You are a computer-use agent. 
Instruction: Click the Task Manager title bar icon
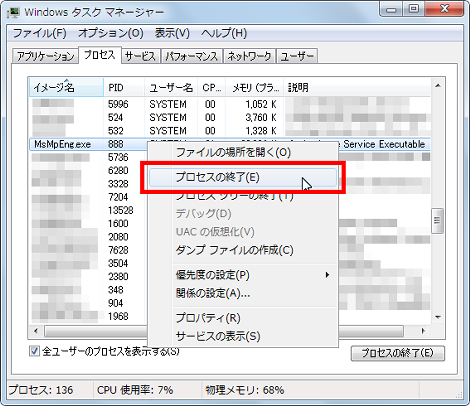[x=13, y=12]
